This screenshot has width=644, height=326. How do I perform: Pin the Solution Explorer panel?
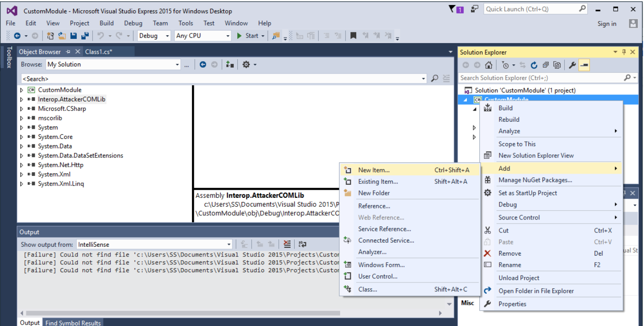tap(624, 52)
